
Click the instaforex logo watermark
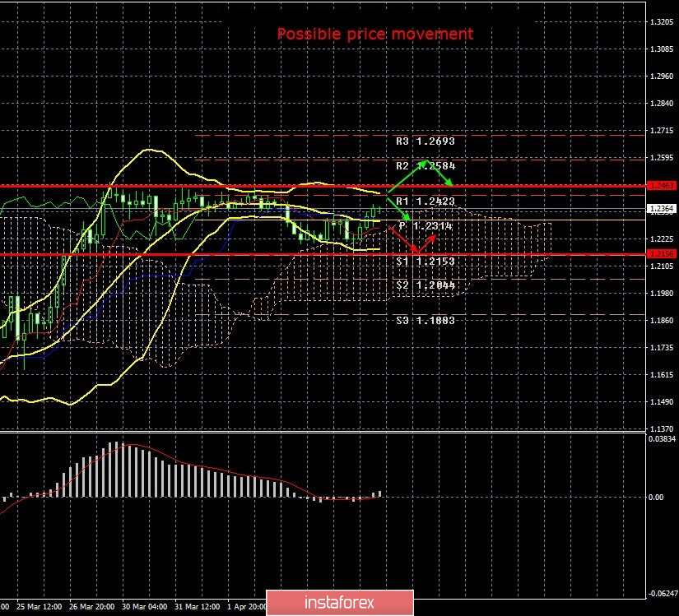[x=339, y=601]
